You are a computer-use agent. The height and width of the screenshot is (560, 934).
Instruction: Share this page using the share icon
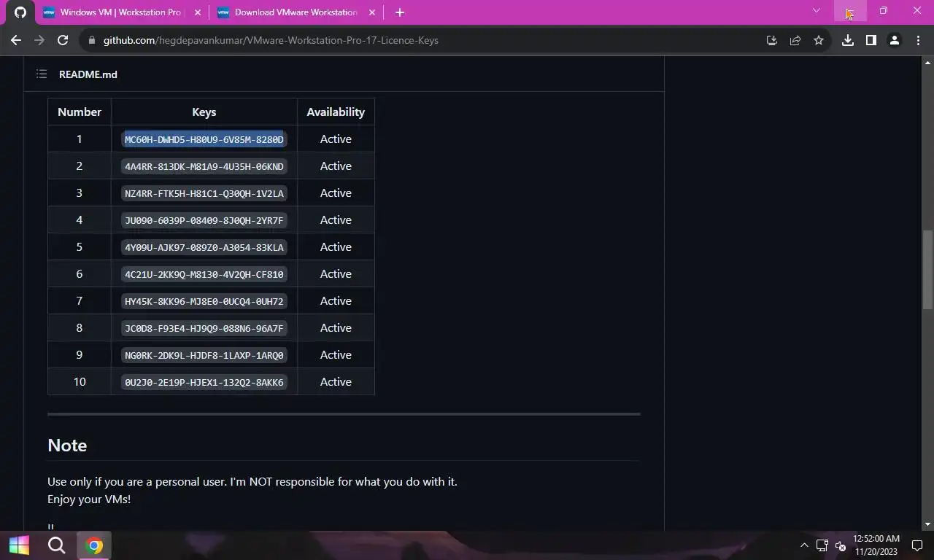795,40
